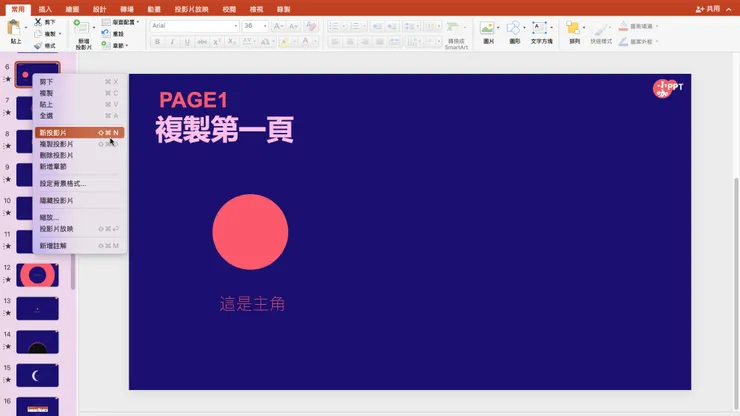Toggle Underline formatting button
Screen dimensions: 740x416
[187, 42]
